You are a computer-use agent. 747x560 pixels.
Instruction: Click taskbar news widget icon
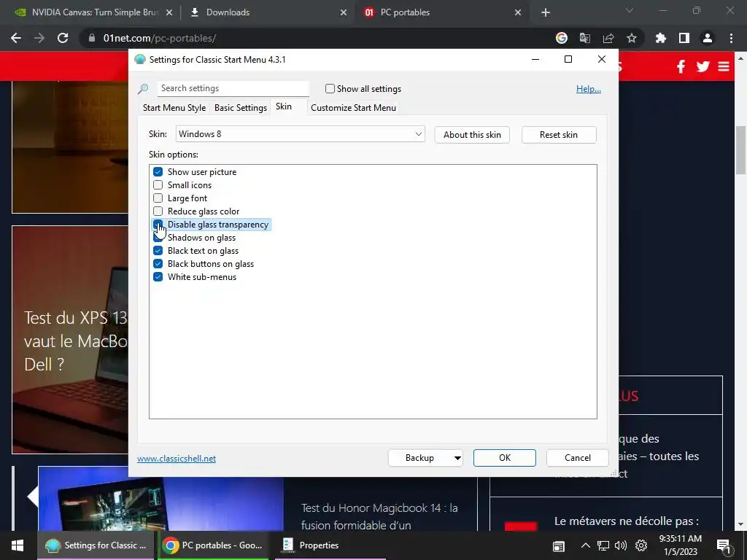559,546
